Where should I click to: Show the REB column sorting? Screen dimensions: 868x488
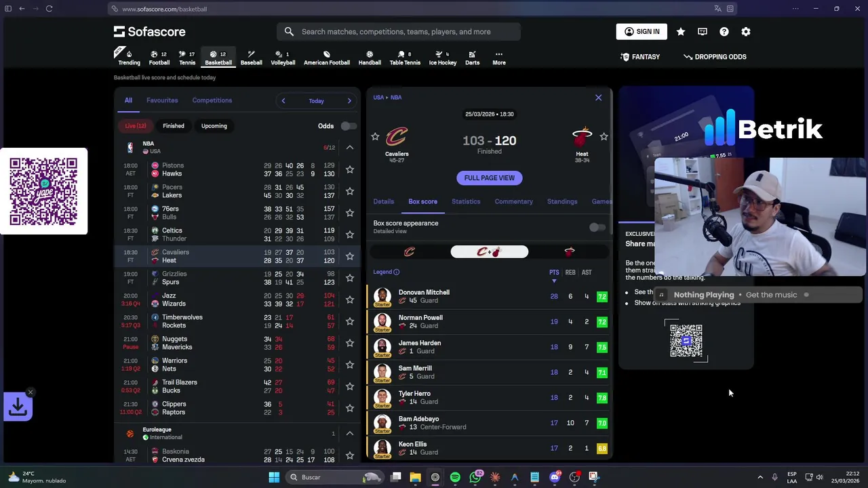[x=570, y=272]
